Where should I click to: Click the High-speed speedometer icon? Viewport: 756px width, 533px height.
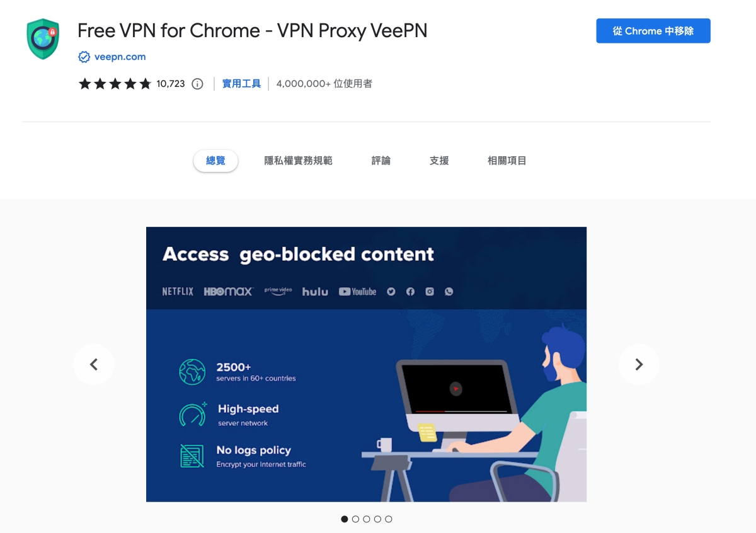tap(193, 415)
